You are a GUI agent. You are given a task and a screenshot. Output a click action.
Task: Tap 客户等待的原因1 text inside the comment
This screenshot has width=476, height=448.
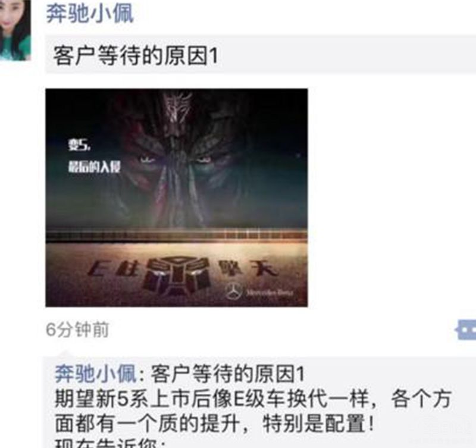228,374
